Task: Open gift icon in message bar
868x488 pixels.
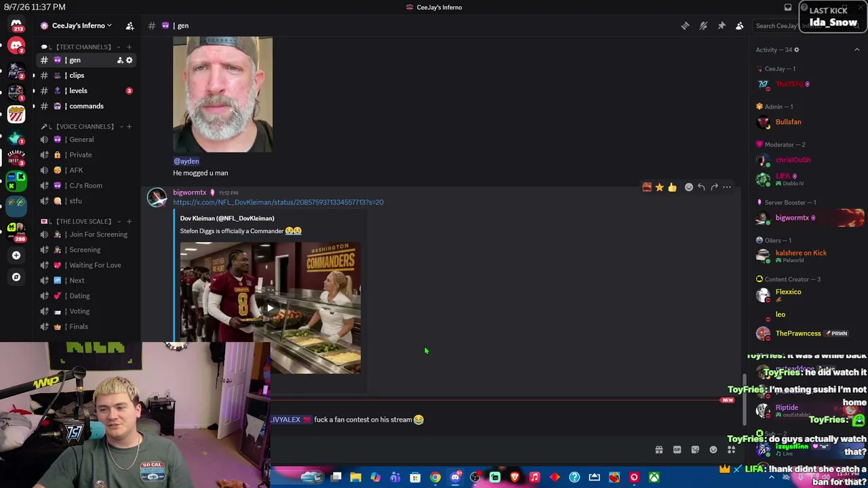Action: pyautogui.click(x=658, y=450)
